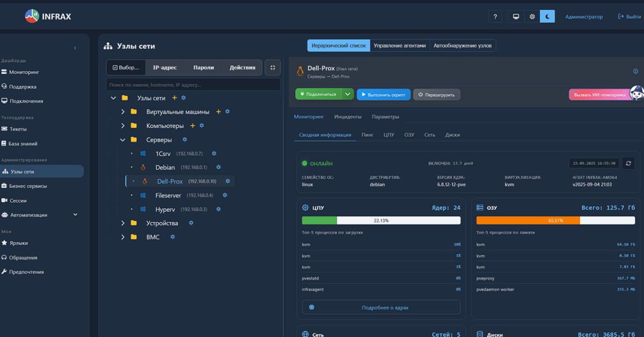Screen dimensions: 644x337
Task: Switch to Иерархический список view
Action: point(339,46)
